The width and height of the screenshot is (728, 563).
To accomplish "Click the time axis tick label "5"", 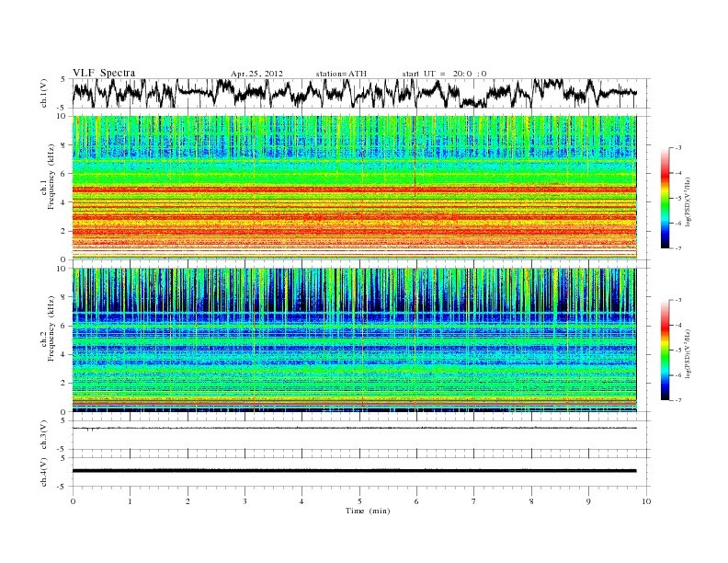I will click(359, 501).
